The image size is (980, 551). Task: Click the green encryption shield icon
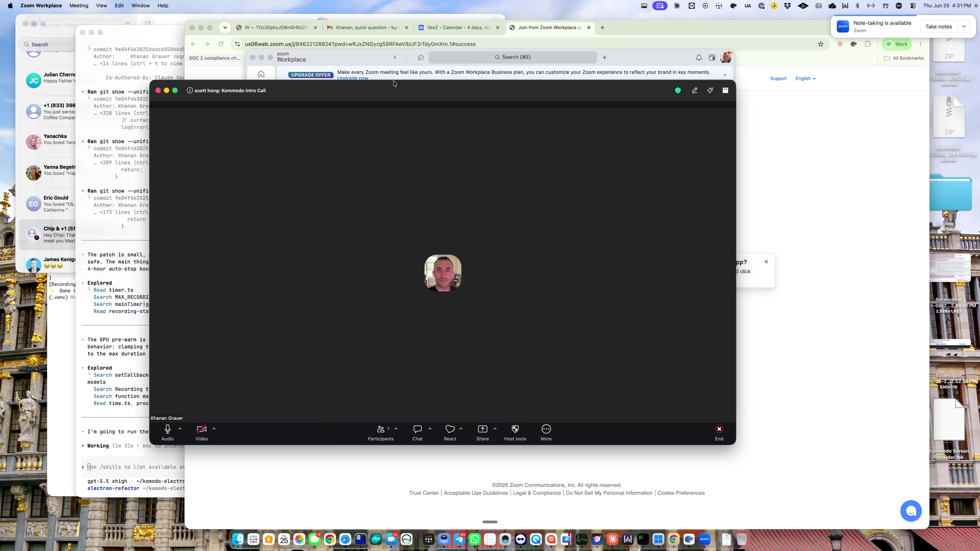678,91
